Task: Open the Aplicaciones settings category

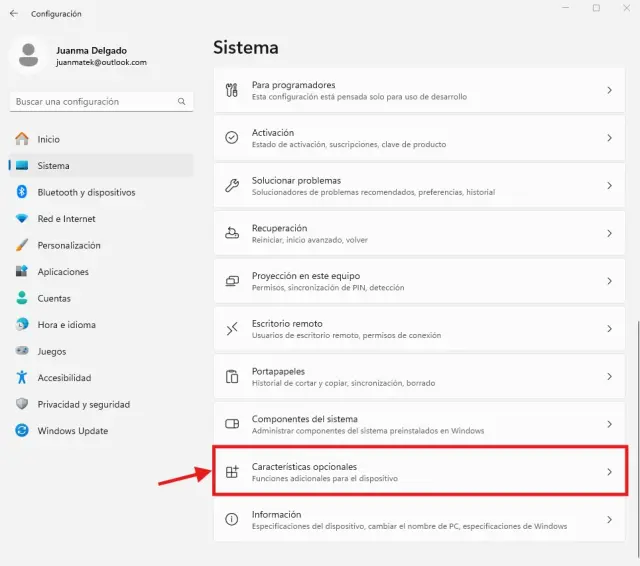Action: click(x=63, y=272)
